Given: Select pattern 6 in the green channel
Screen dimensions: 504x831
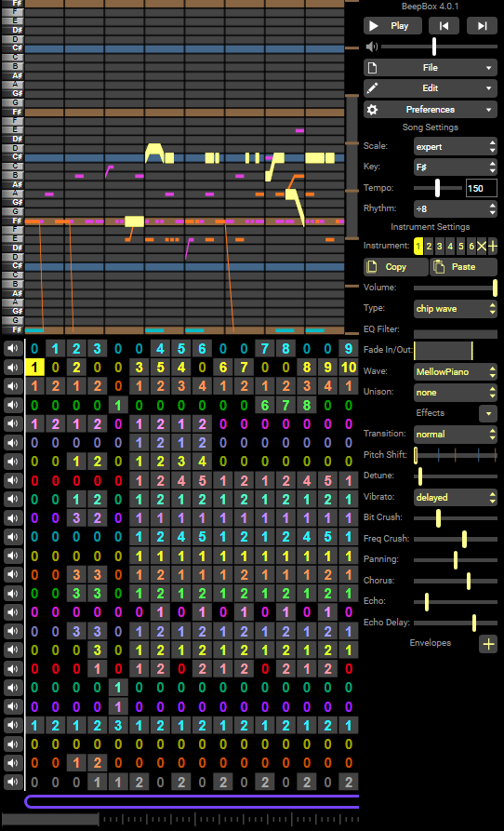Looking at the screenshot, I should point(265,406).
